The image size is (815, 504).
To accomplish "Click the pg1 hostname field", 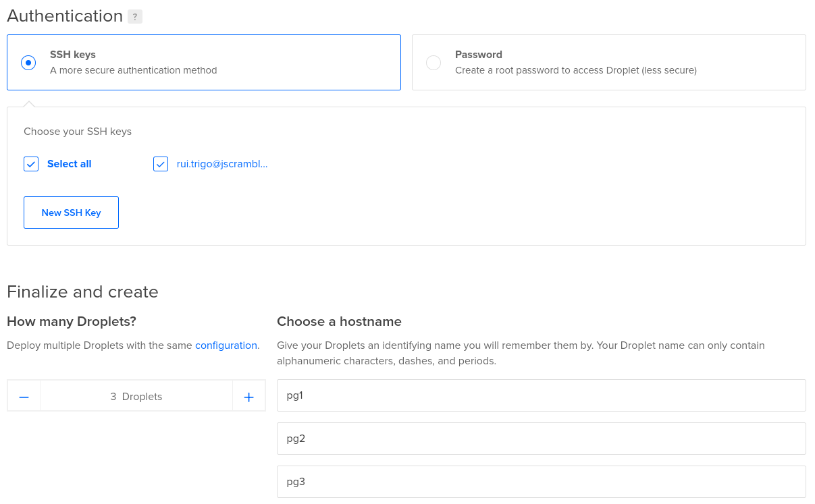I will tap(541, 395).
